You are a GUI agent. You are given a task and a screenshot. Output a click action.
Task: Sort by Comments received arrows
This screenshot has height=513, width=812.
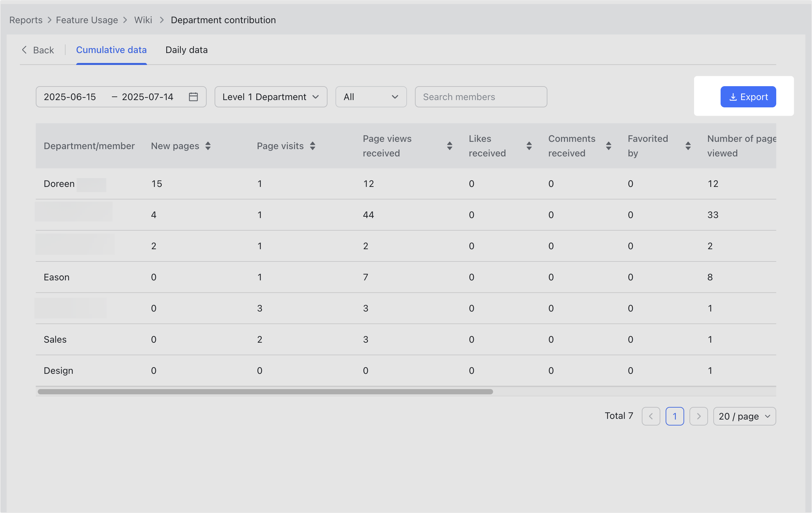coord(609,146)
